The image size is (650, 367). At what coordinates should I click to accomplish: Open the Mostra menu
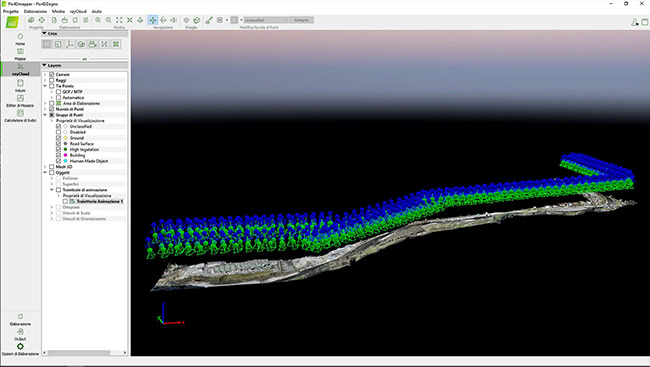pyautogui.click(x=58, y=11)
